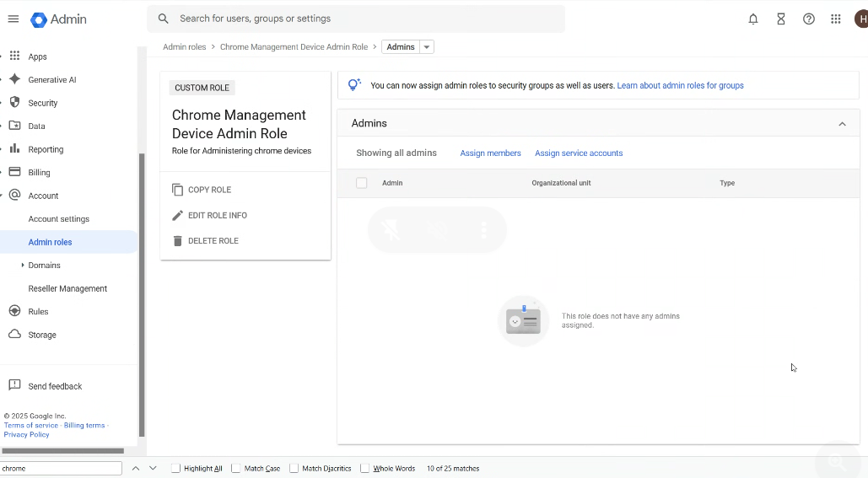Click the Assign members link
Viewport: 868px width, 478px height.
pos(490,153)
